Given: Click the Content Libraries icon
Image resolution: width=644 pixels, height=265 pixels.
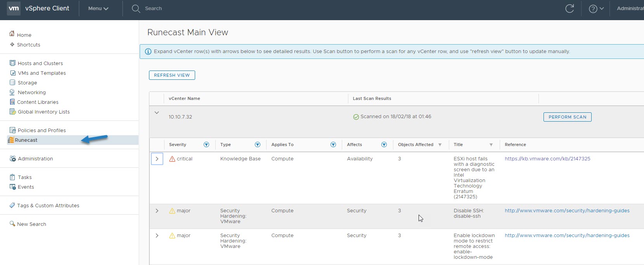Looking at the screenshot, I should point(12,102).
